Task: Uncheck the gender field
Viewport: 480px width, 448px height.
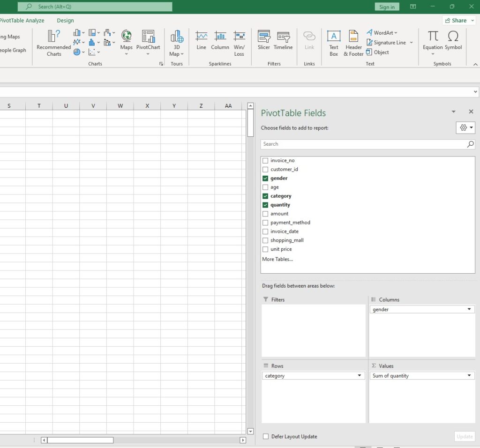Action: click(x=265, y=178)
